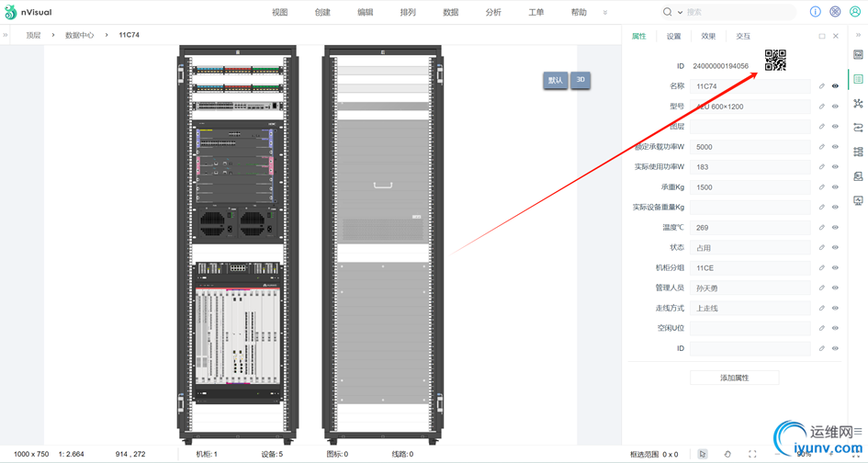This screenshot has height=463, width=868.
Task: Click the edit pencil for 承重Kg field
Action: 822,187
